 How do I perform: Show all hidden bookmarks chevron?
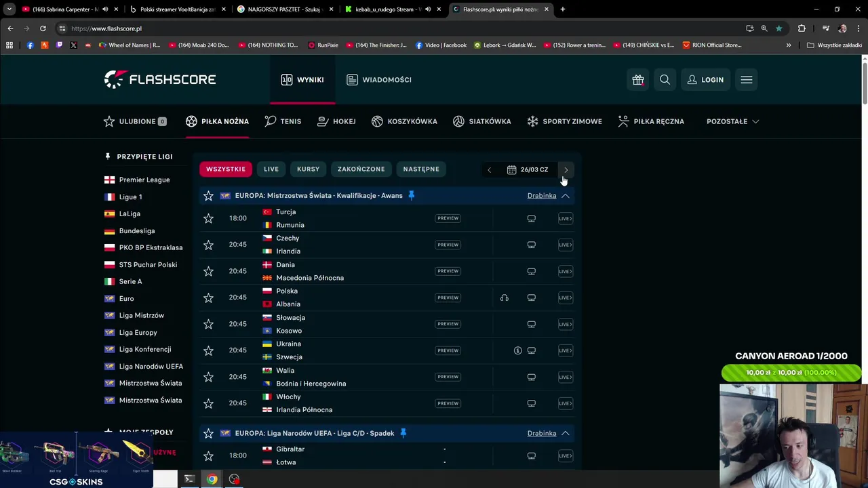point(788,45)
